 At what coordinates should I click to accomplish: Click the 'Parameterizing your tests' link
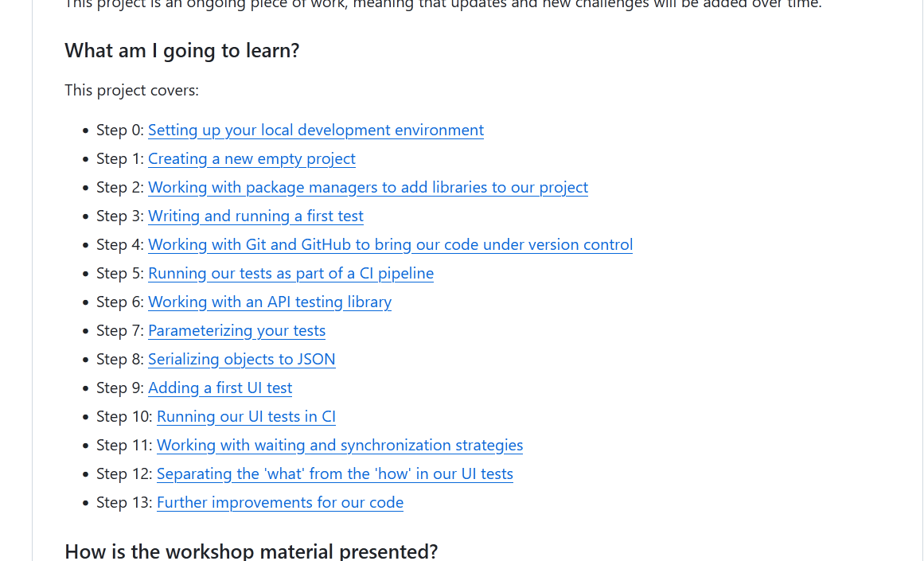coord(236,330)
